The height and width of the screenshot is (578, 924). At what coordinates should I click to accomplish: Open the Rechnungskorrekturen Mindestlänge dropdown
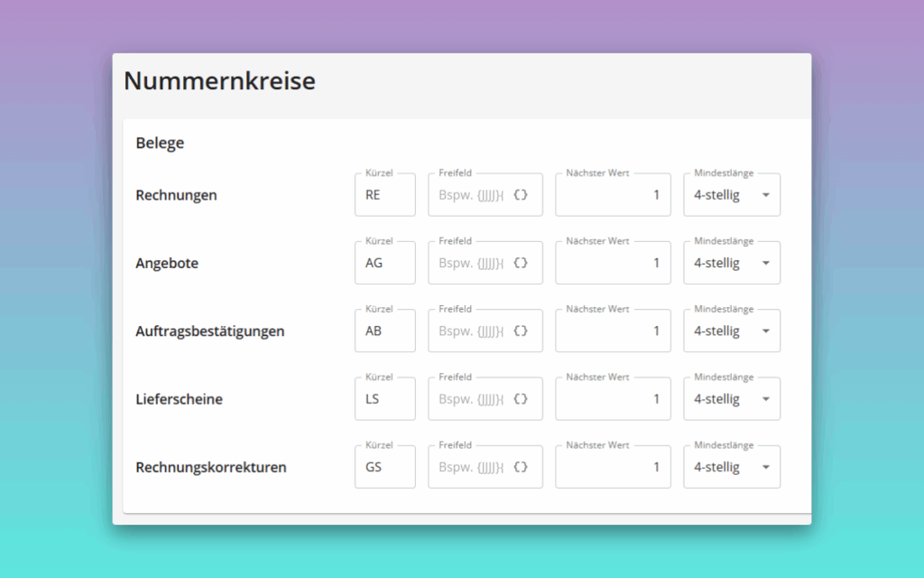pos(731,468)
